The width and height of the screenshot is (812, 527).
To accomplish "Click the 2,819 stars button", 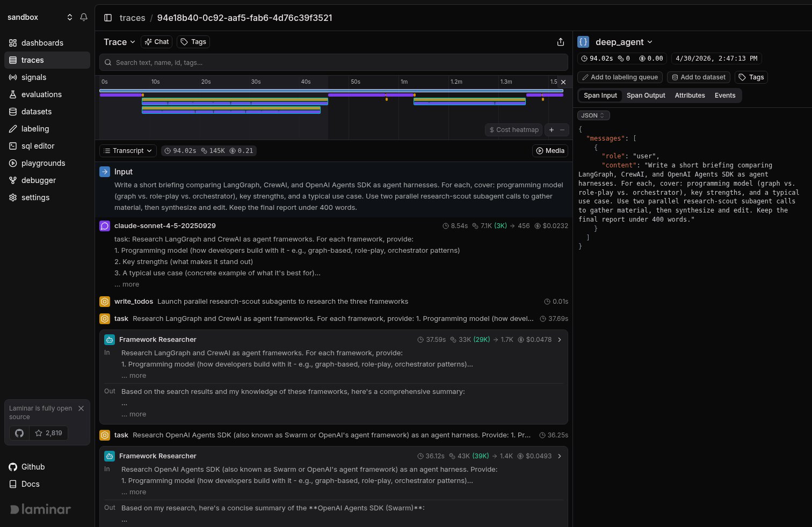I will point(48,433).
